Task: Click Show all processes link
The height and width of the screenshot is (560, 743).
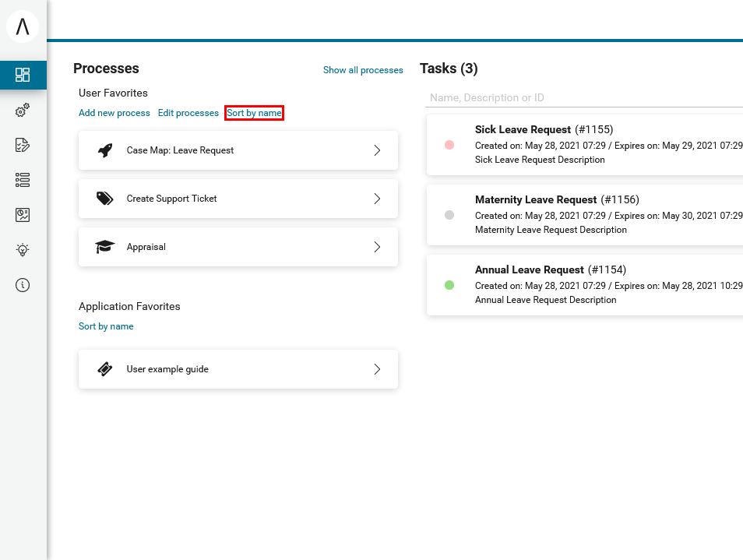Action: [x=363, y=70]
